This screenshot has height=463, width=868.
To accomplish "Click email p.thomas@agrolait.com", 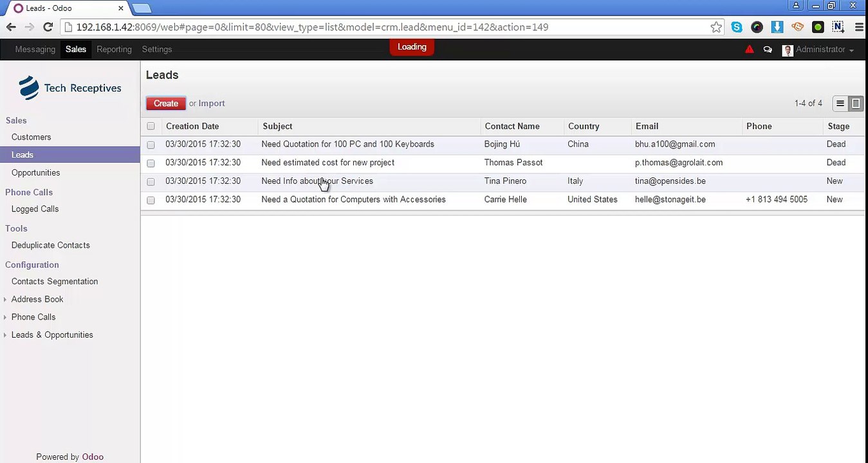I will [678, 163].
